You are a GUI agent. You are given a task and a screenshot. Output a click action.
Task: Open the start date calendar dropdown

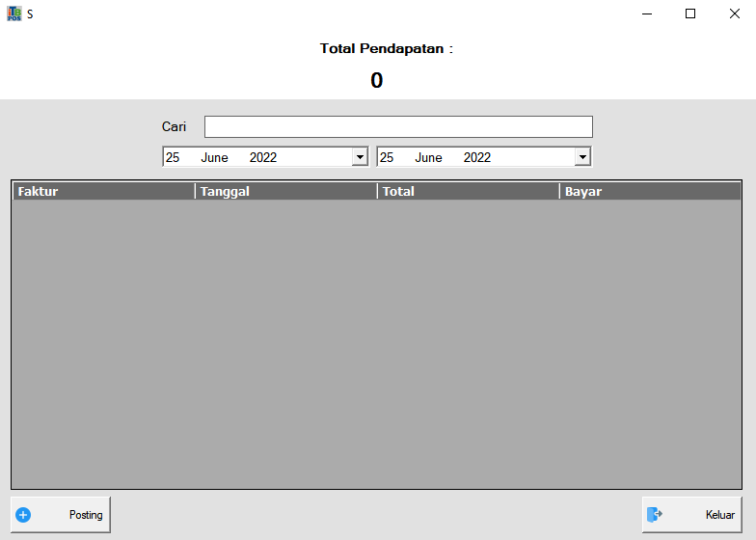tap(360, 157)
